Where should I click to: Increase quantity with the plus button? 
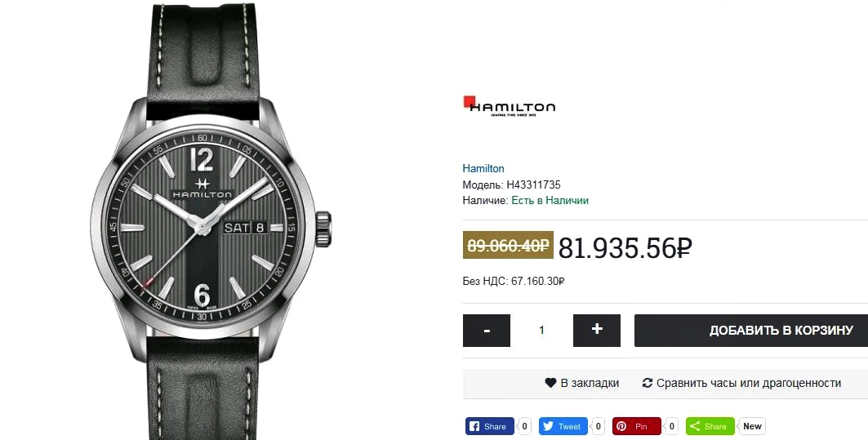[x=597, y=331]
